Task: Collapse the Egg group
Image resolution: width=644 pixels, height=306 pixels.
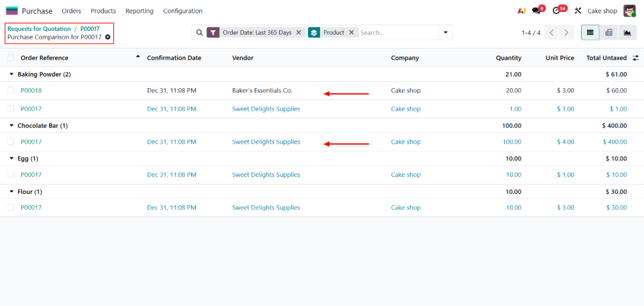Action: pos(11,159)
